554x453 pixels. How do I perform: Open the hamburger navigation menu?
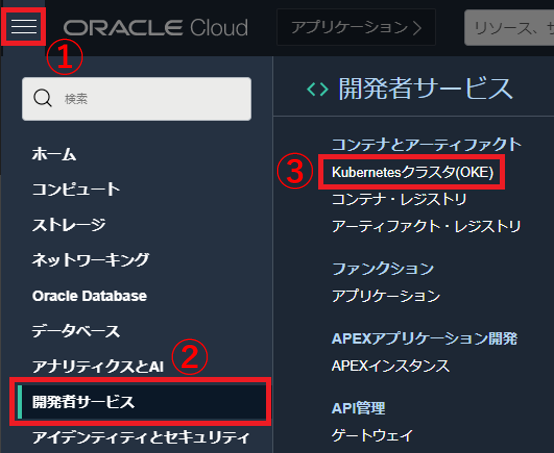pos(24,27)
